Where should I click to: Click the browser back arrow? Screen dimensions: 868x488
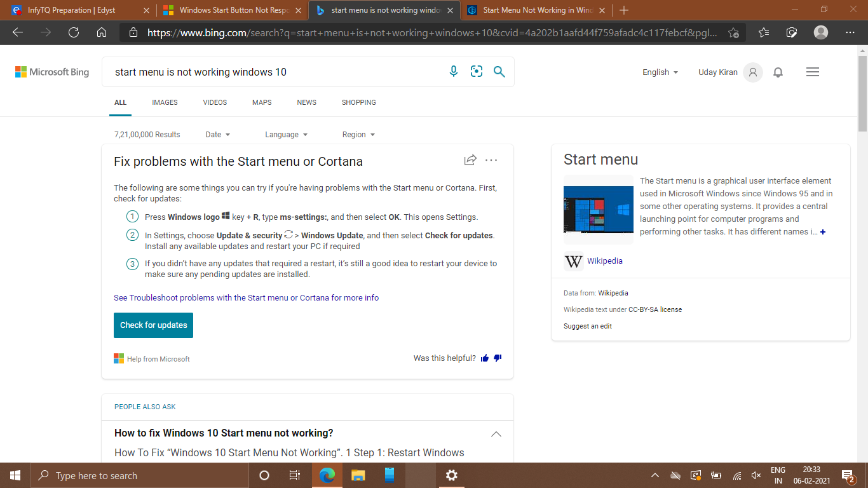pos(18,32)
